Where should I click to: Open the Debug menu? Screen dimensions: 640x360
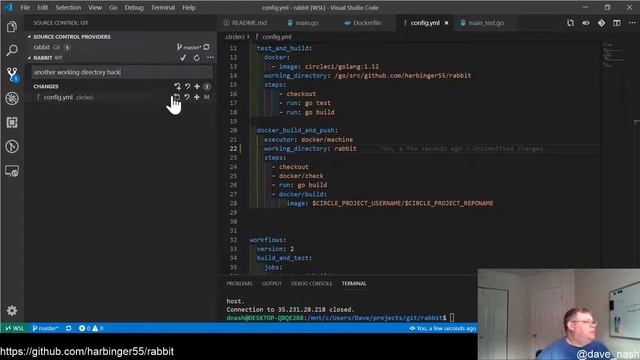pyautogui.click(x=134, y=7)
